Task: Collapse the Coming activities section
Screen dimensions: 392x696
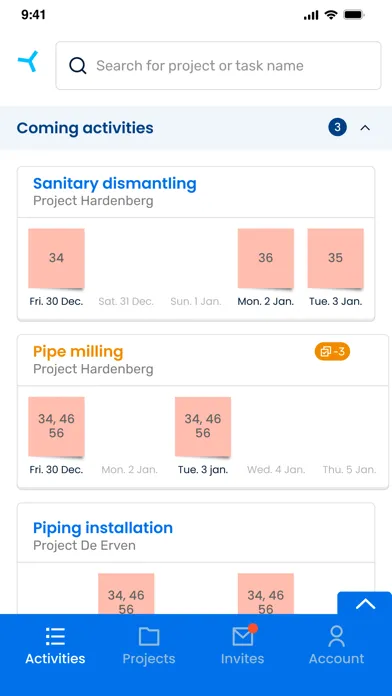Action: tap(365, 128)
